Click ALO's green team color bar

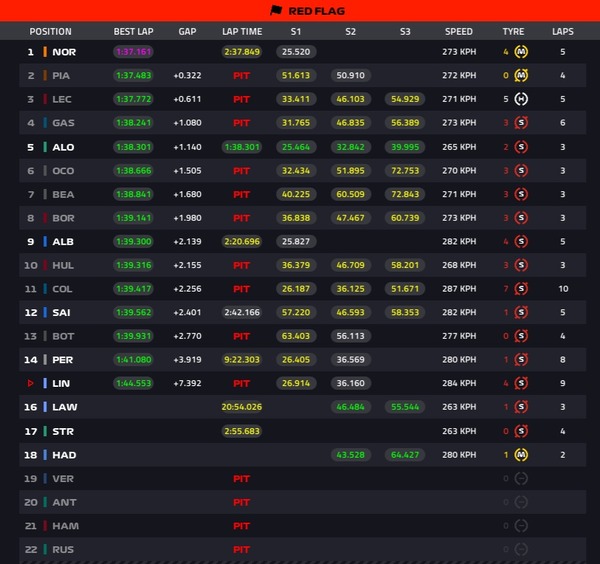tap(45, 147)
